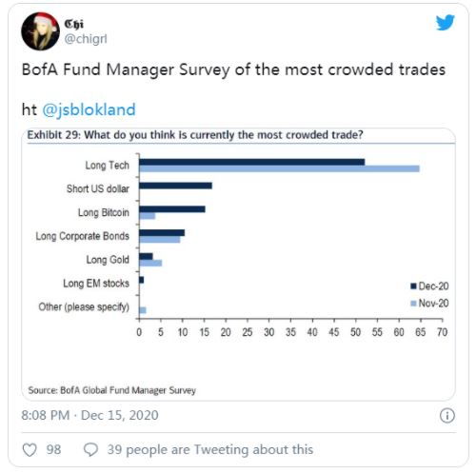Screen dimensions: 476x473
Task: Click the profile avatar with Santa hat
Action: click(x=40, y=31)
